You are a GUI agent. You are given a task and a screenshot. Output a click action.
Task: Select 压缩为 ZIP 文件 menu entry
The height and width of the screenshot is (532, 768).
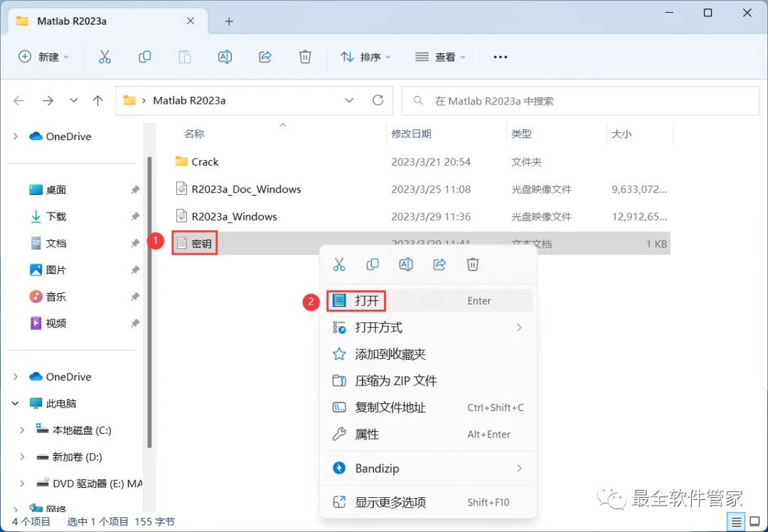click(x=429, y=381)
